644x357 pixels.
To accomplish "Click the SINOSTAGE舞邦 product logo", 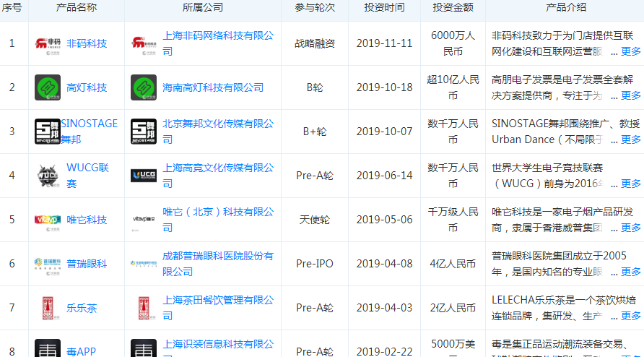I will click(x=48, y=132).
